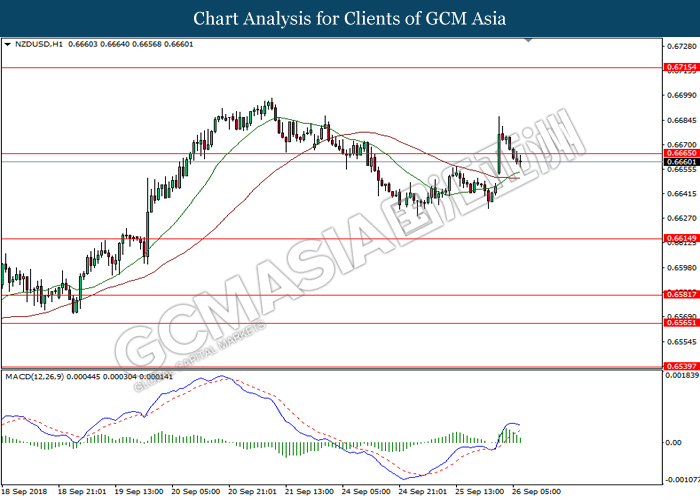Select the 0.65397 bottom price label
Viewport: 700px width, 500px height.
point(678,367)
